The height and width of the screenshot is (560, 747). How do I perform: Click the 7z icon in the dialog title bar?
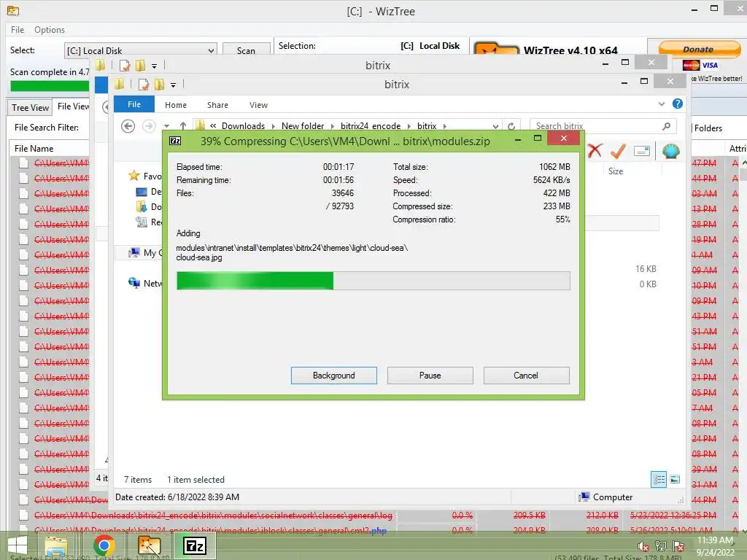point(175,141)
